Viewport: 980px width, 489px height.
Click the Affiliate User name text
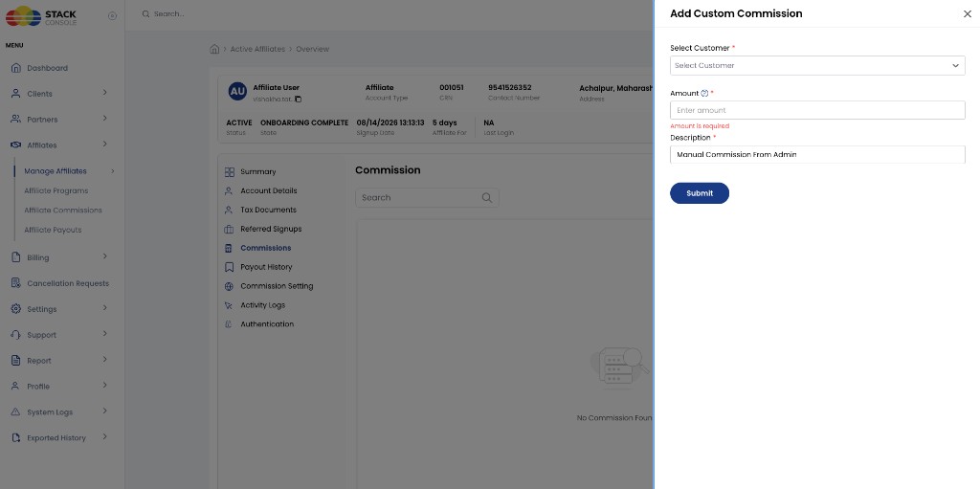tap(277, 87)
